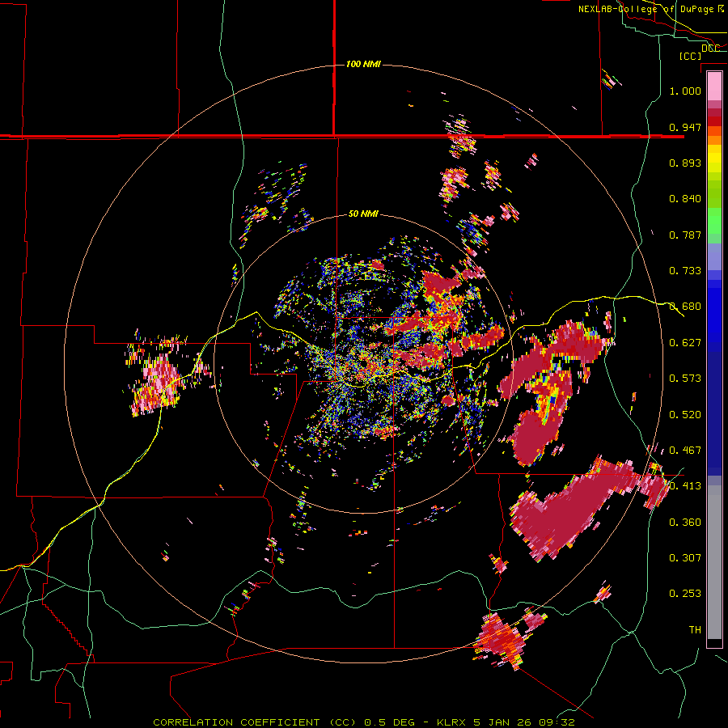
Task: Select the 0.840 scale label
Action: click(x=685, y=199)
